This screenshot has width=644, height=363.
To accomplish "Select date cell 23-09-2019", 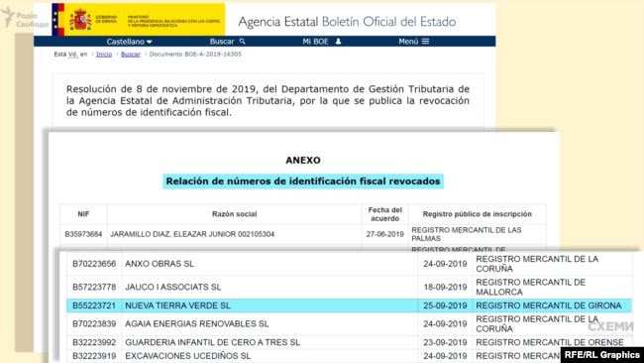I will [445, 342].
